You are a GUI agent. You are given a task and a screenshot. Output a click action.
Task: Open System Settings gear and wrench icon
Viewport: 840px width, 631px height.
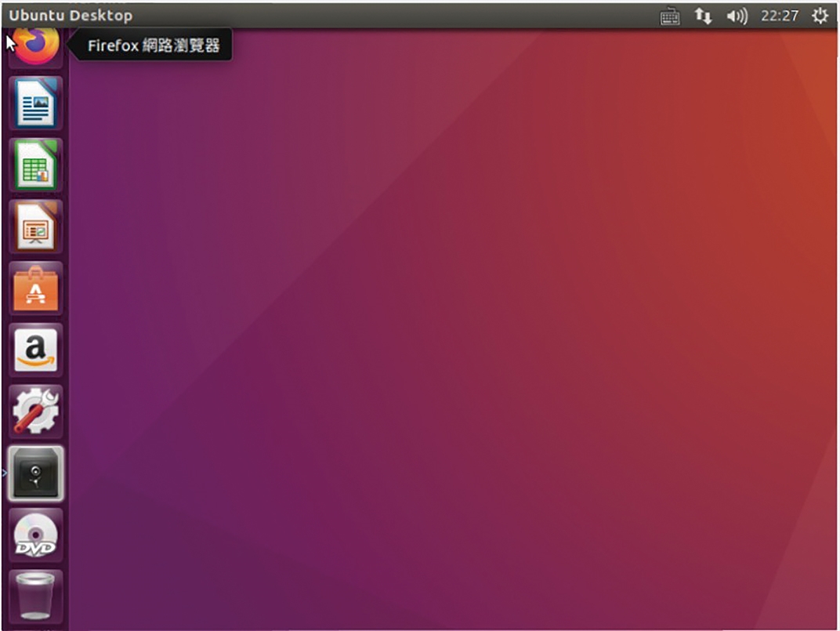point(35,412)
